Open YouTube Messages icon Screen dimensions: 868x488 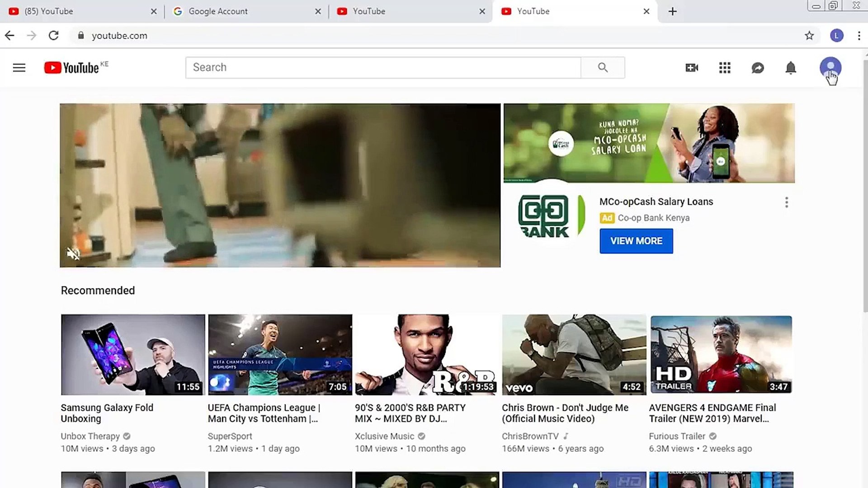point(758,67)
